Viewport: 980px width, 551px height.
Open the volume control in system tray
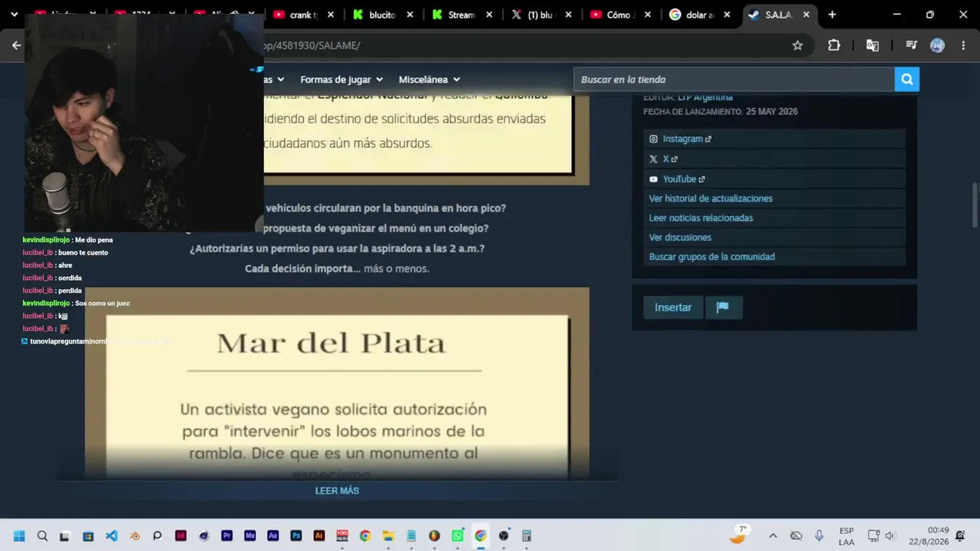click(890, 536)
